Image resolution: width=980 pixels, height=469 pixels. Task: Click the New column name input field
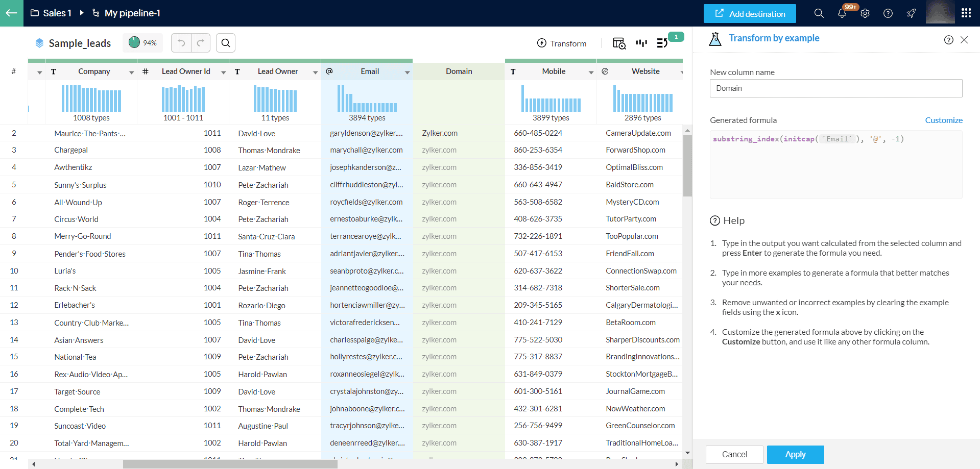(835, 88)
